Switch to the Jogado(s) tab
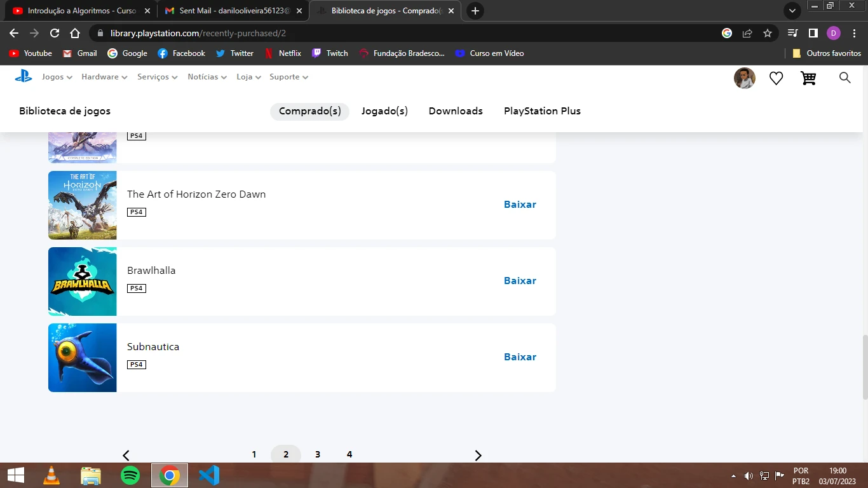The height and width of the screenshot is (488, 868). pos(384,111)
